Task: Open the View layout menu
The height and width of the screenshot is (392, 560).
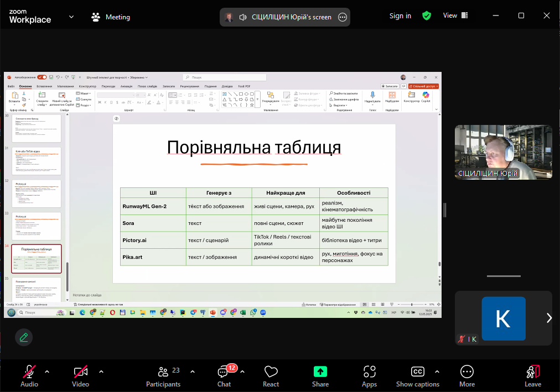Action: (x=455, y=15)
